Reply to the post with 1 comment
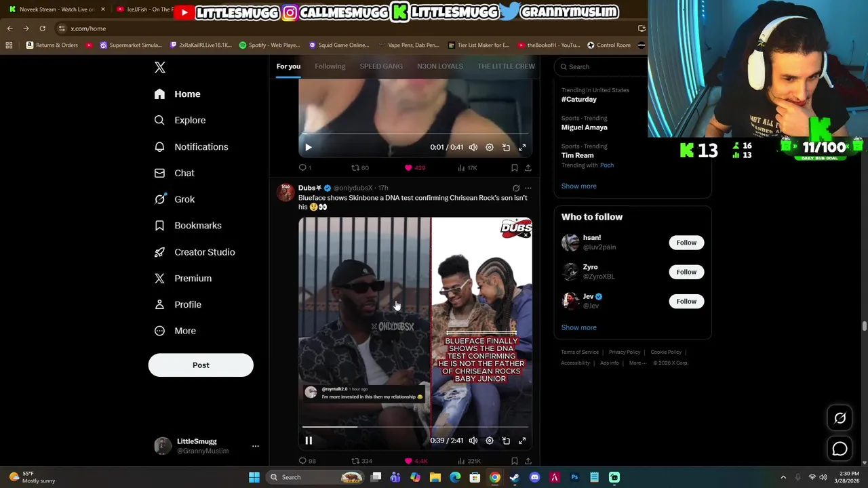This screenshot has width=868, height=488. click(x=305, y=167)
